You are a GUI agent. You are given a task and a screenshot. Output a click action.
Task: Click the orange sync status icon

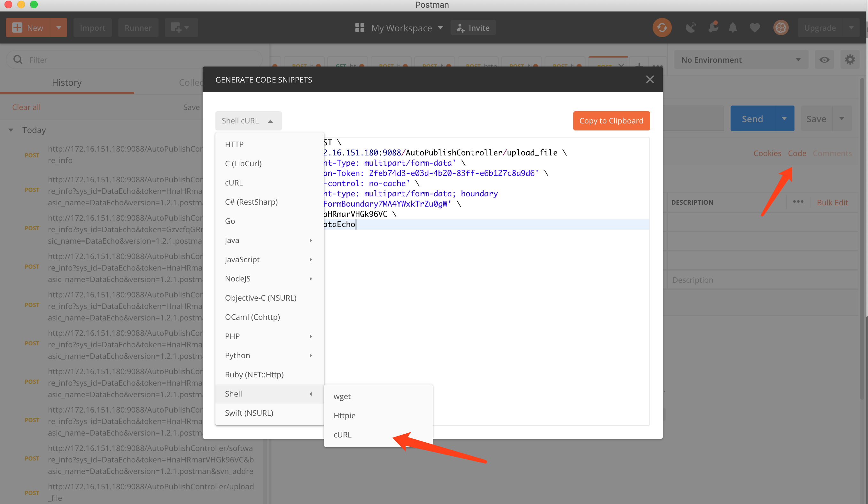pos(662,28)
